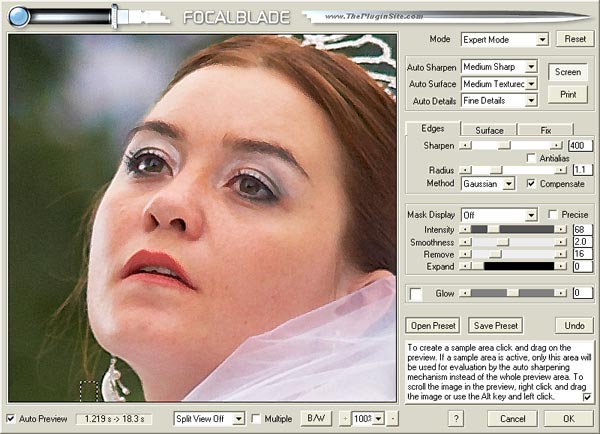Switch to the Edges tab
Viewport: 600px width, 434px height.
pos(432,129)
